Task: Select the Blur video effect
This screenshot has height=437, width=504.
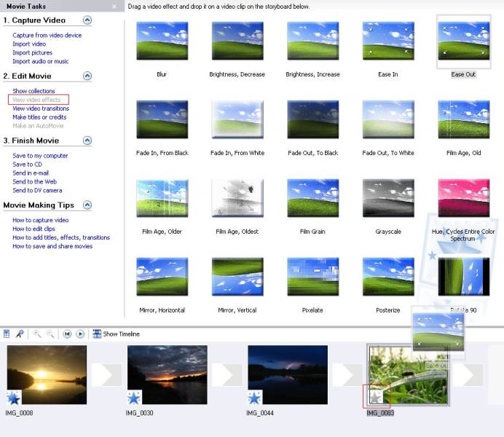Action: coord(162,41)
